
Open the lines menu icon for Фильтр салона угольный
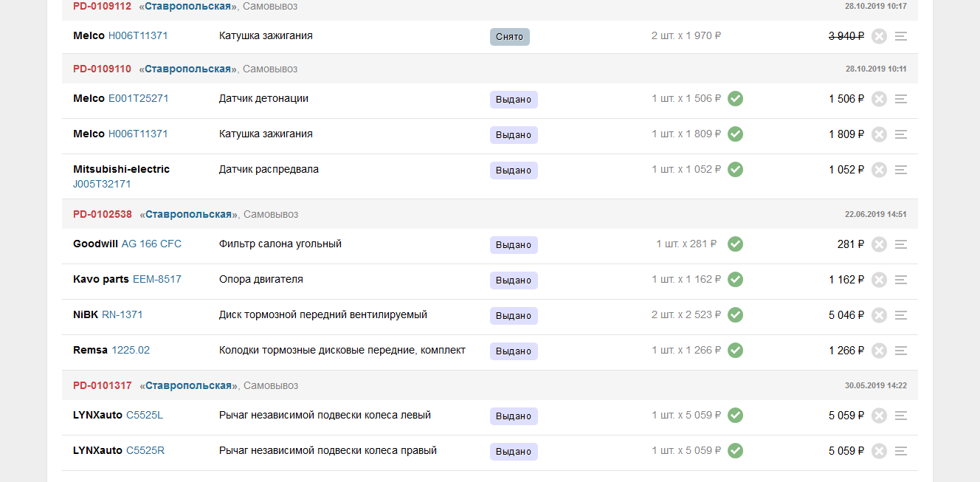pyautogui.click(x=901, y=244)
